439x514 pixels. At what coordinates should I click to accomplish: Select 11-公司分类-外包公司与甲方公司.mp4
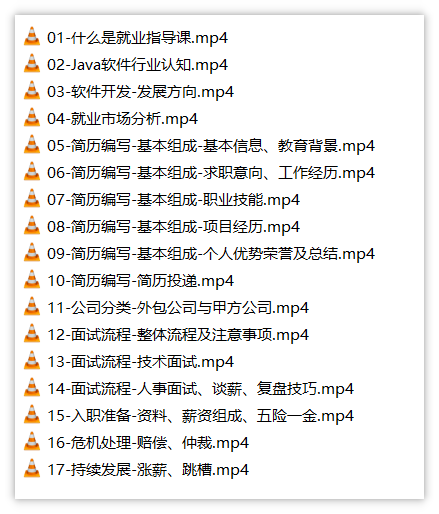pyautogui.click(x=178, y=308)
